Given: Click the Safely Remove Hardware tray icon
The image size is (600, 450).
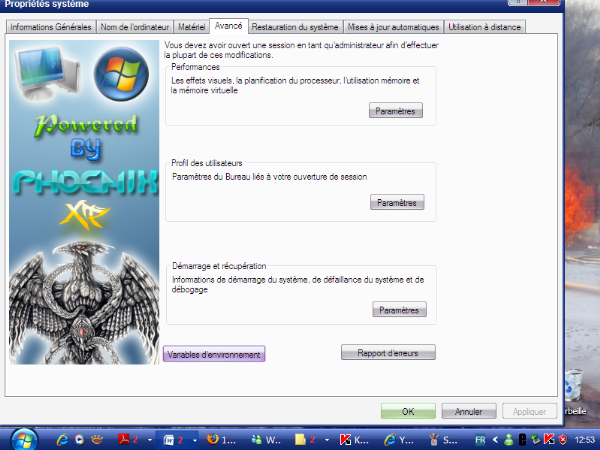Looking at the screenshot, I should pos(535,440).
